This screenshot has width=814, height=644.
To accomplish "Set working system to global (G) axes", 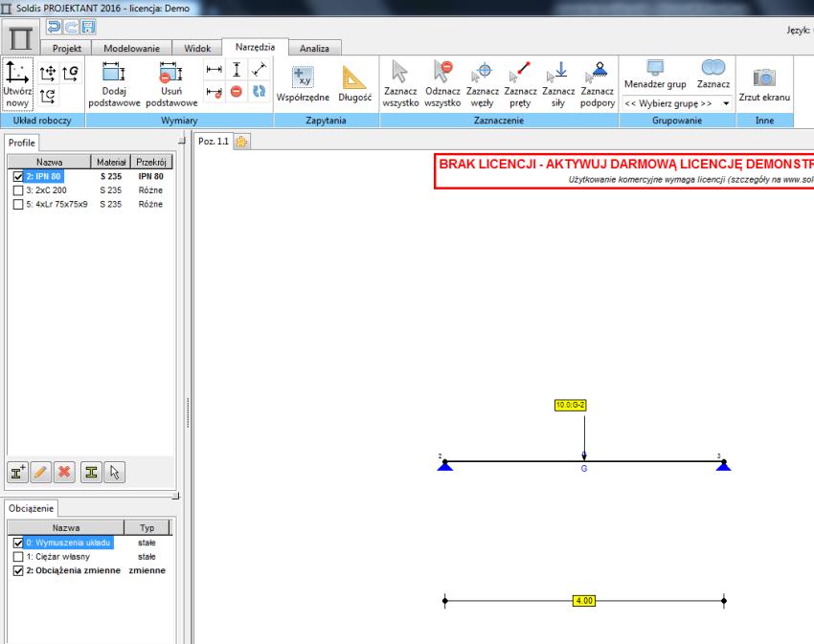I will pyautogui.click(x=71, y=73).
